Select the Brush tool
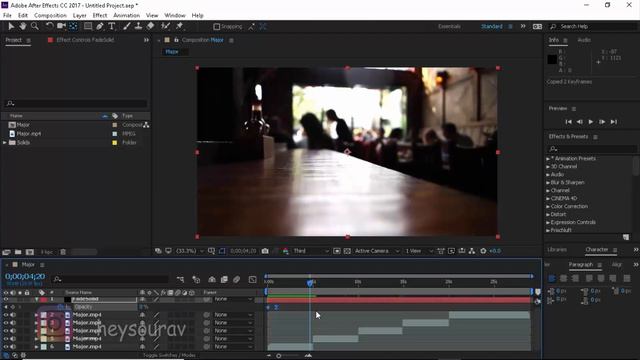640x360 pixels. (x=127, y=26)
